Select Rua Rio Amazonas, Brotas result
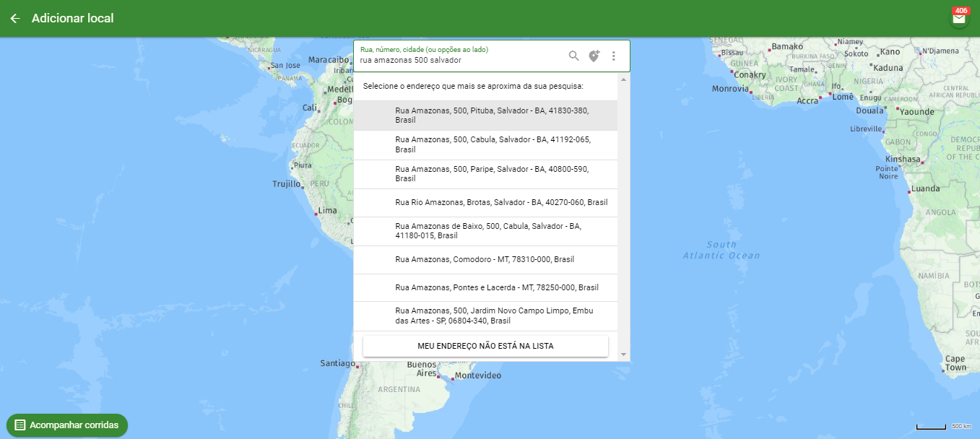Screen dimensions: 980x439 tap(485, 203)
